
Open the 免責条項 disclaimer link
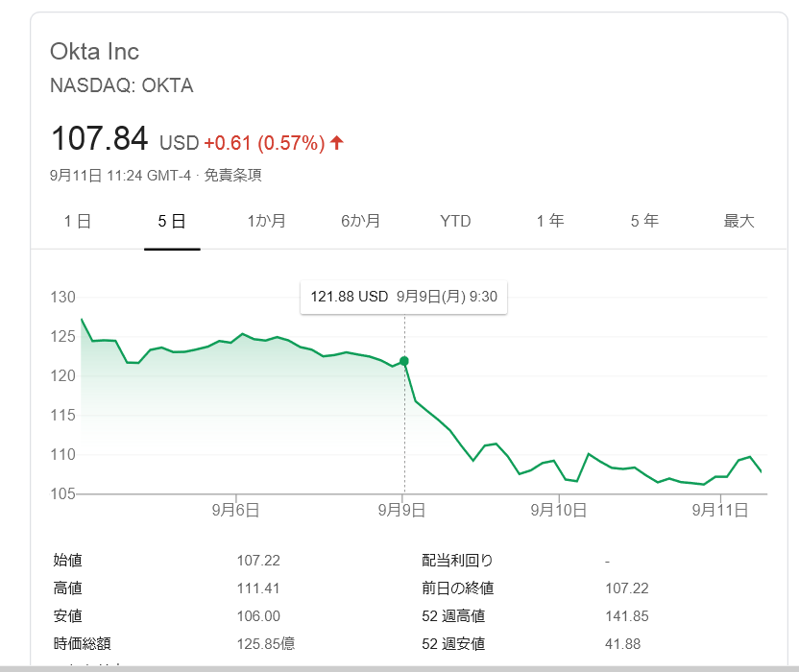[x=232, y=176]
